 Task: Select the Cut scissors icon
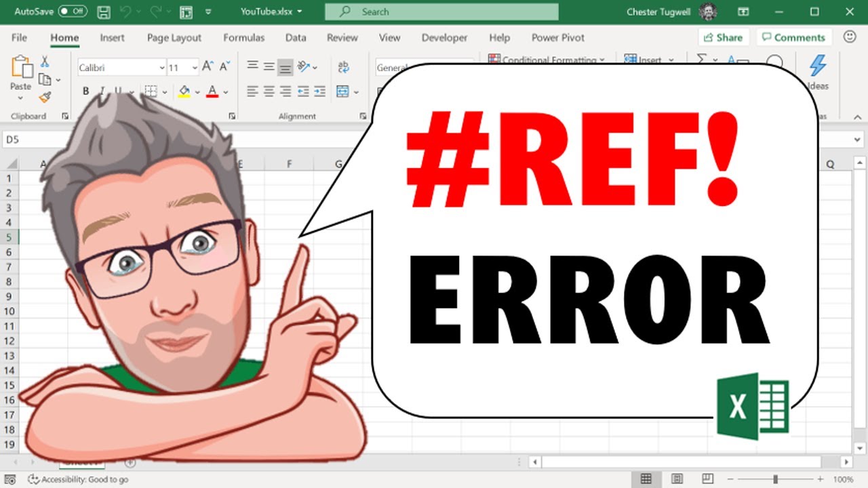[x=45, y=62]
